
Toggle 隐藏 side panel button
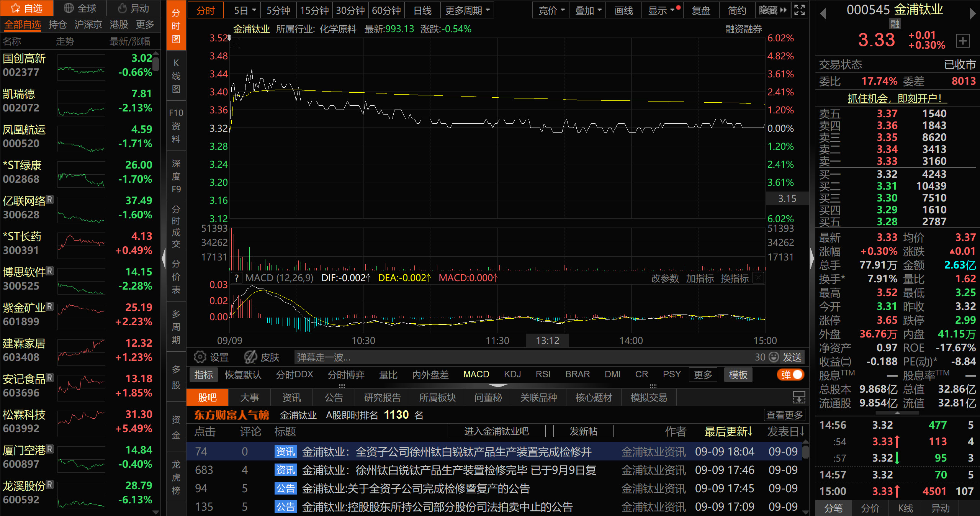click(x=772, y=10)
